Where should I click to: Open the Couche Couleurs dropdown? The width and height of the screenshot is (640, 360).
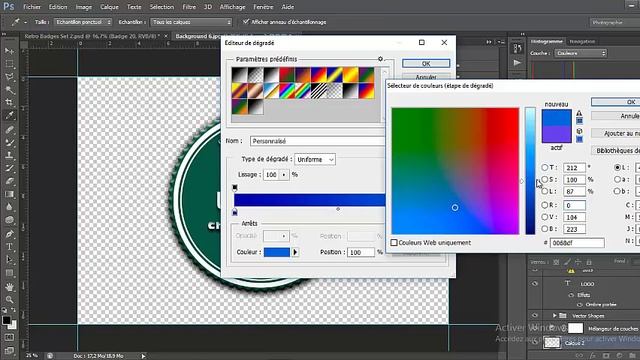580,53
